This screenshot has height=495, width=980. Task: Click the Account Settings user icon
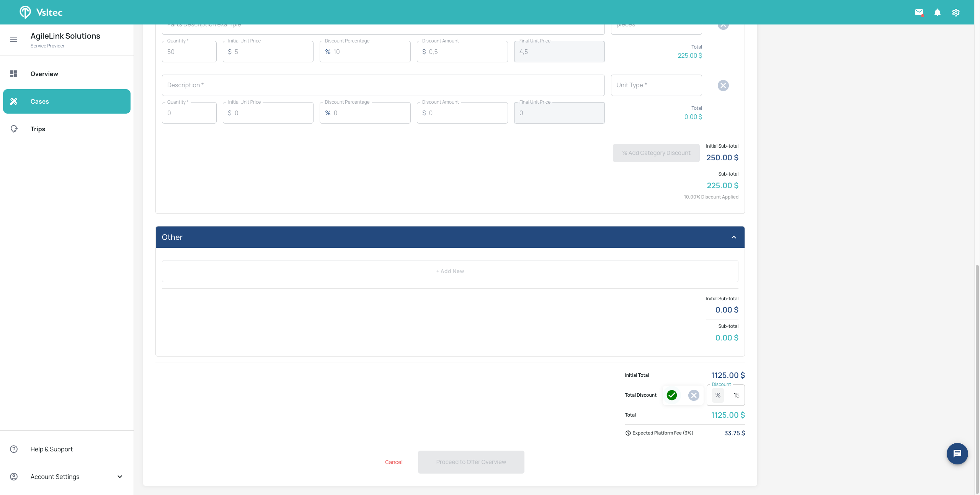14,477
